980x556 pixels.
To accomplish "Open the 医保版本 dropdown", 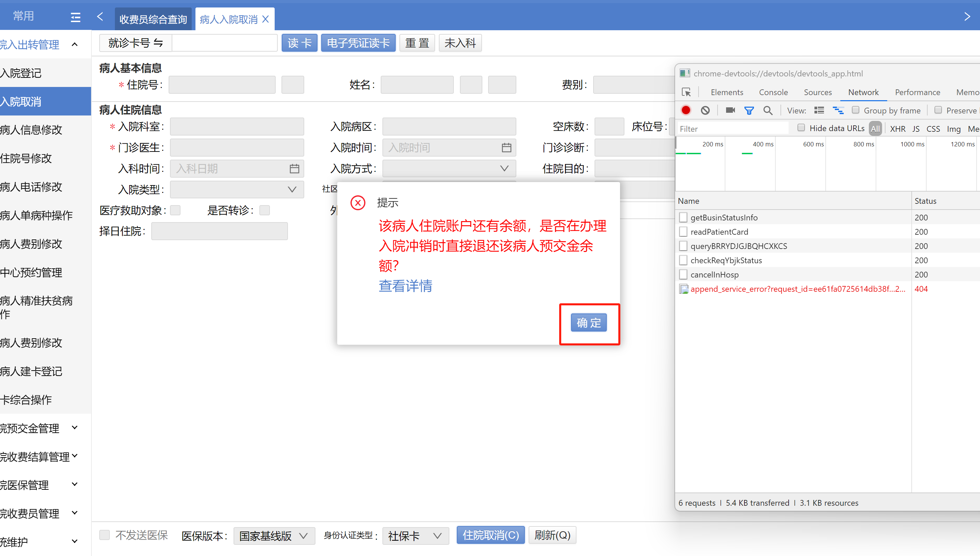I will pyautogui.click(x=274, y=535).
